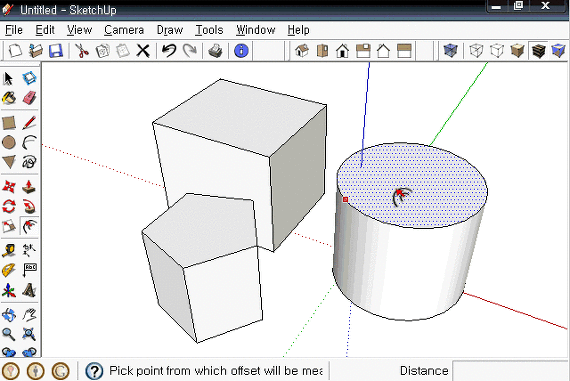Print using the printer icon
Image resolution: width=570 pixels, height=381 pixels.
click(x=216, y=51)
